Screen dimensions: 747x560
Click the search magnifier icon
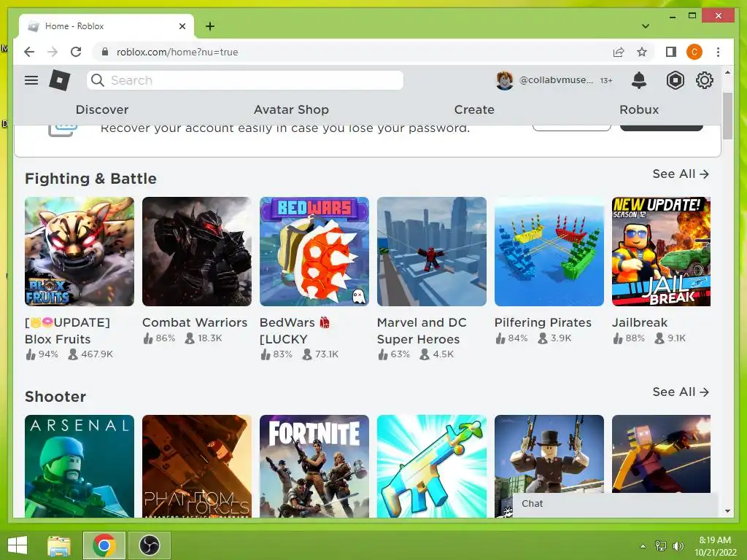(98, 80)
